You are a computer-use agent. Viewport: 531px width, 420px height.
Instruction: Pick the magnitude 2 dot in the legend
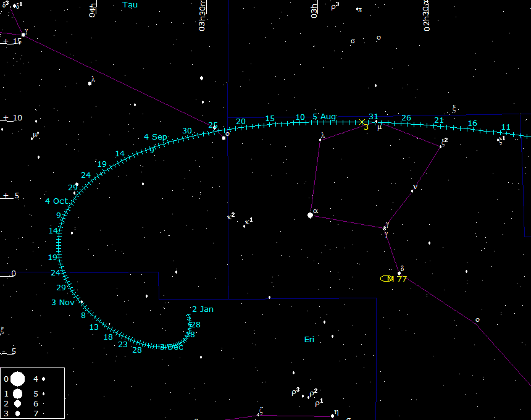[x=18, y=404]
